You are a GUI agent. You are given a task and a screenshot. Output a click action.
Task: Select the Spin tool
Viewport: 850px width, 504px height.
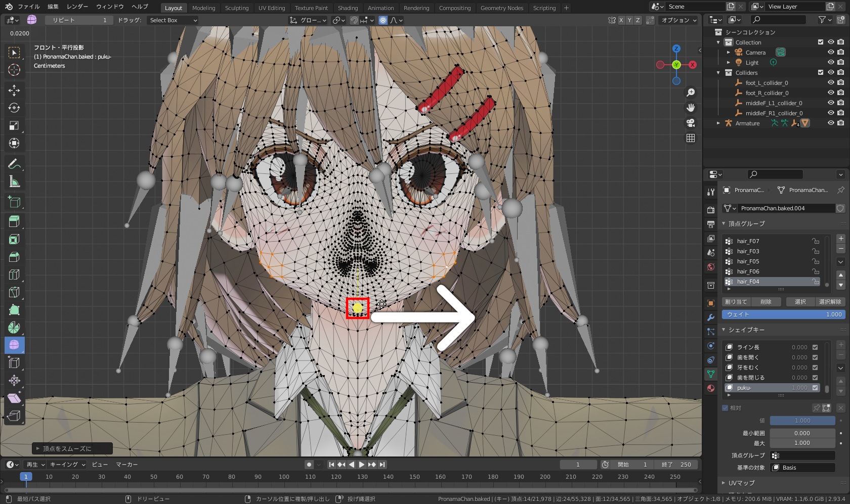14,328
